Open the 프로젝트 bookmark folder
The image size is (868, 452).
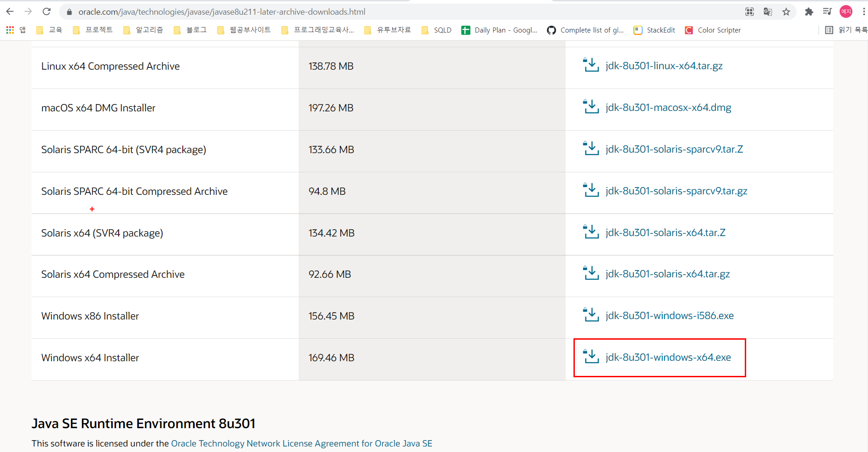click(93, 30)
